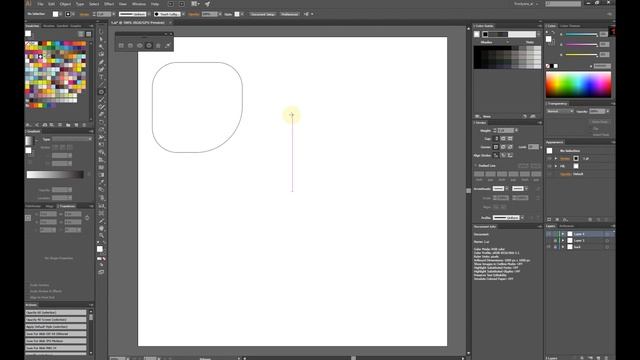This screenshot has width=640, height=360.
Task: Open the blend mode dropdown in Transparency panel
Action: point(560,111)
